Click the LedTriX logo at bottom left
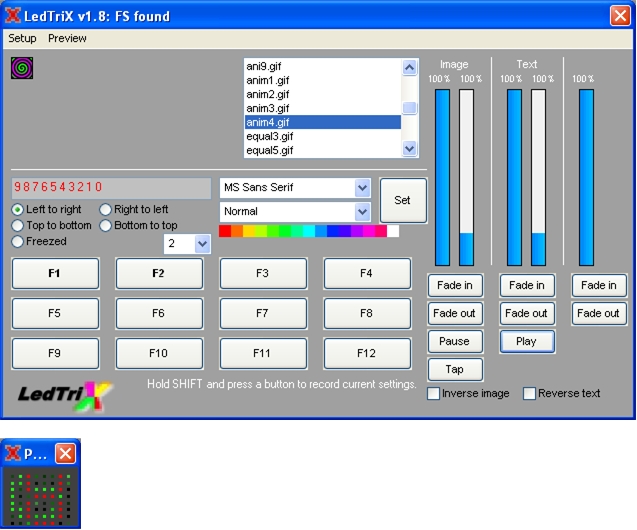This screenshot has width=637, height=530. pos(64,396)
